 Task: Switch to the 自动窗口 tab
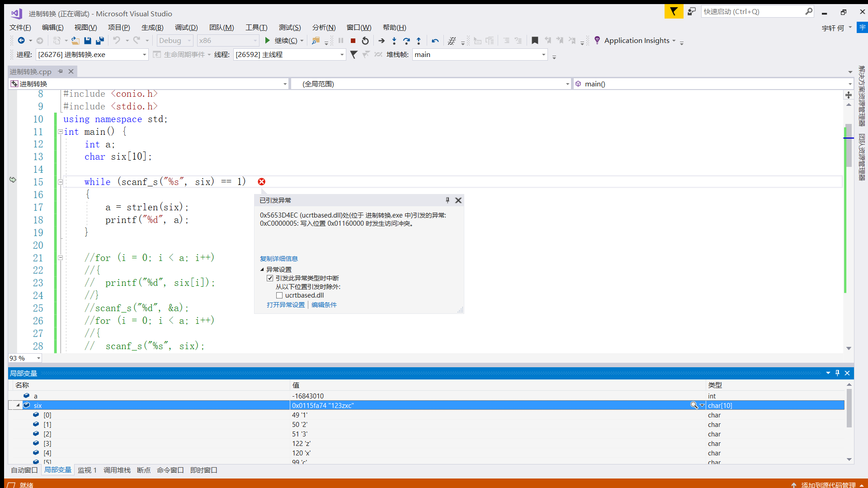coord(24,470)
